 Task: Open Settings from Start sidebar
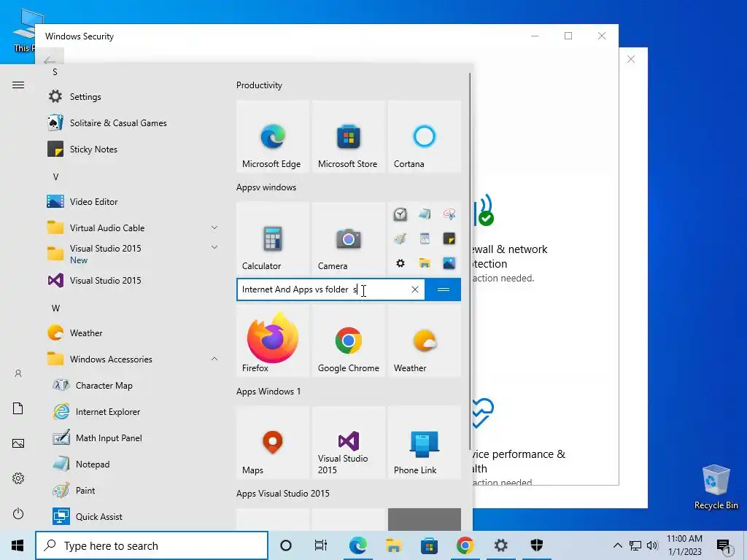pyautogui.click(x=18, y=478)
